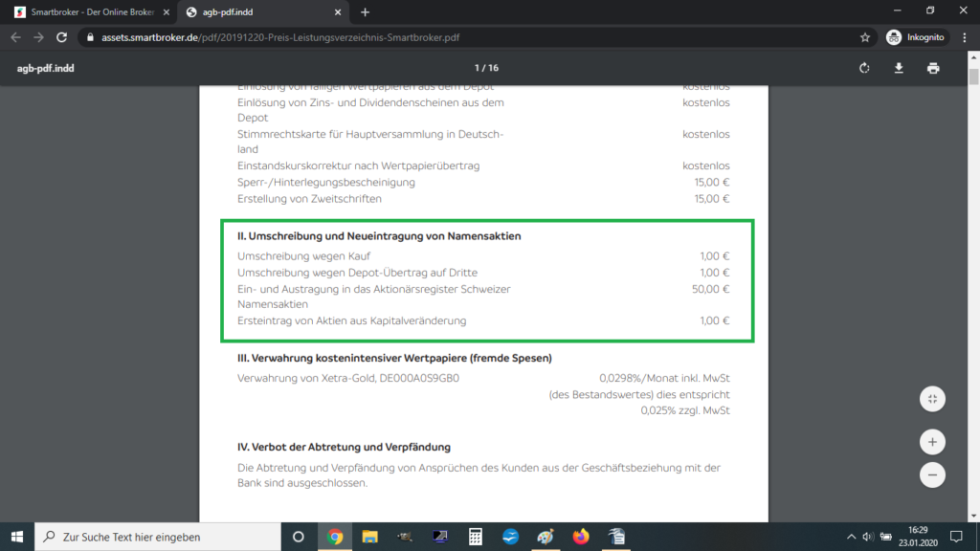Click heading II. Umschreibung und Neueintragung
The width and height of the screenshot is (980, 551).
click(x=379, y=236)
